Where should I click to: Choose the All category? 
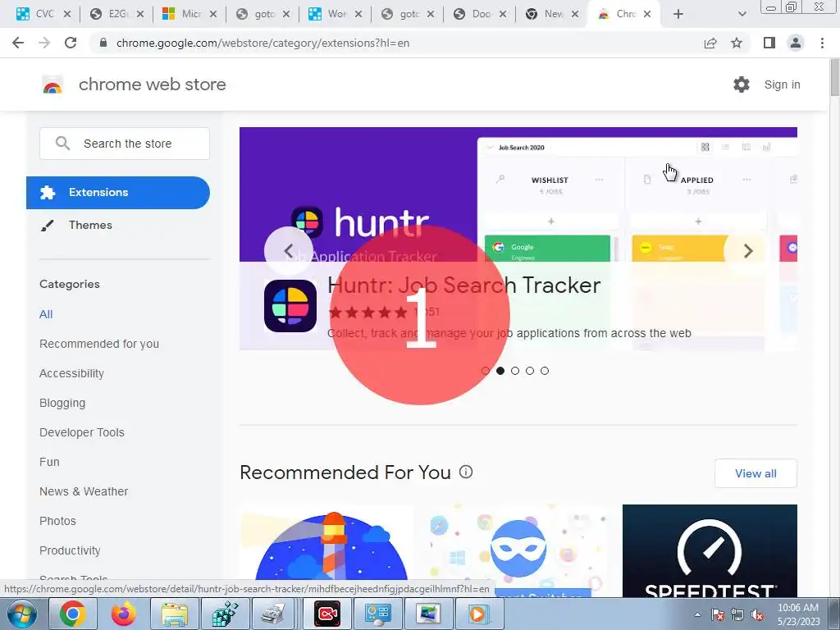(x=46, y=314)
